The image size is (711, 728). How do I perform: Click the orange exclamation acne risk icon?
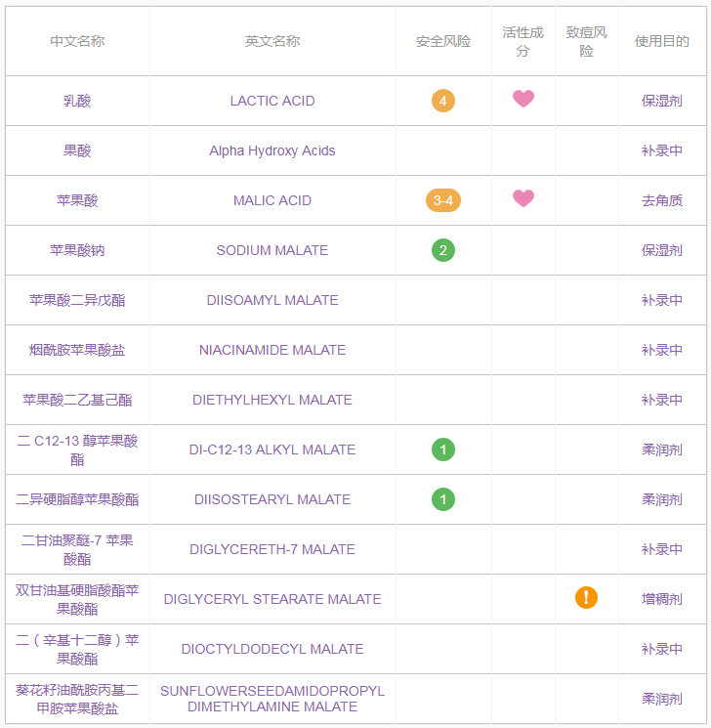586,598
